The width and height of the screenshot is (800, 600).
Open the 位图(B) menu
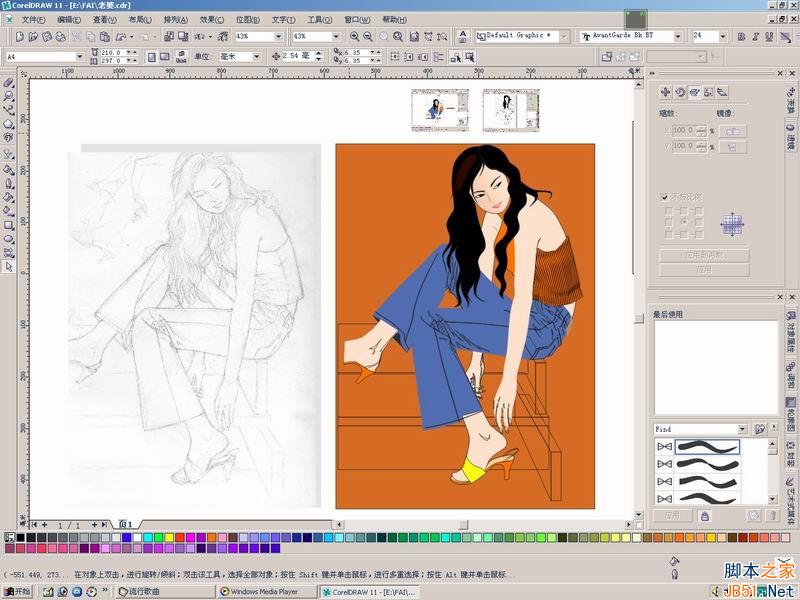tap(247, 19)
